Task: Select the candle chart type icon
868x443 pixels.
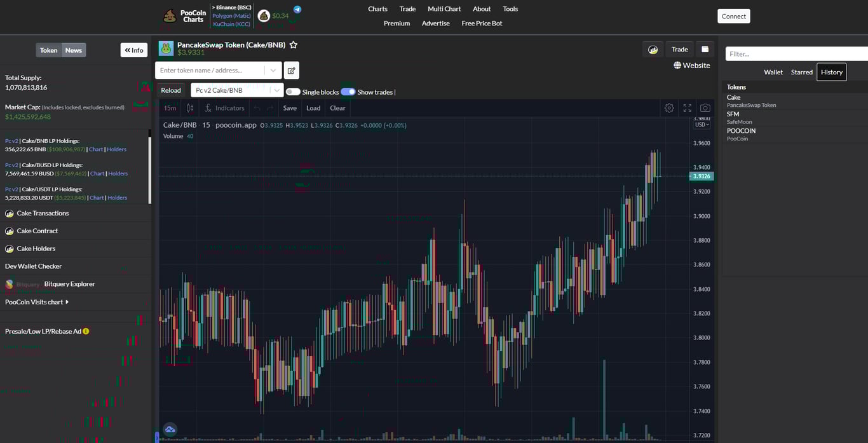Action: [x=189, y=107]
